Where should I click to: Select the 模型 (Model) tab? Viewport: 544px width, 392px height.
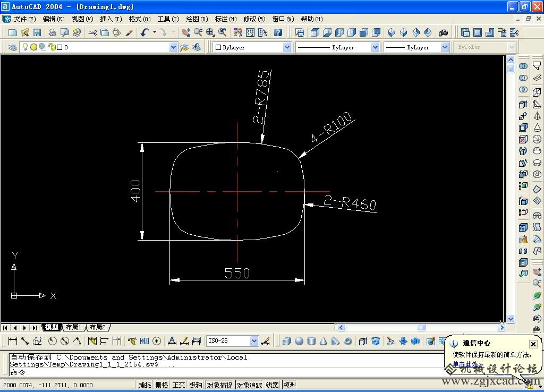52,327
